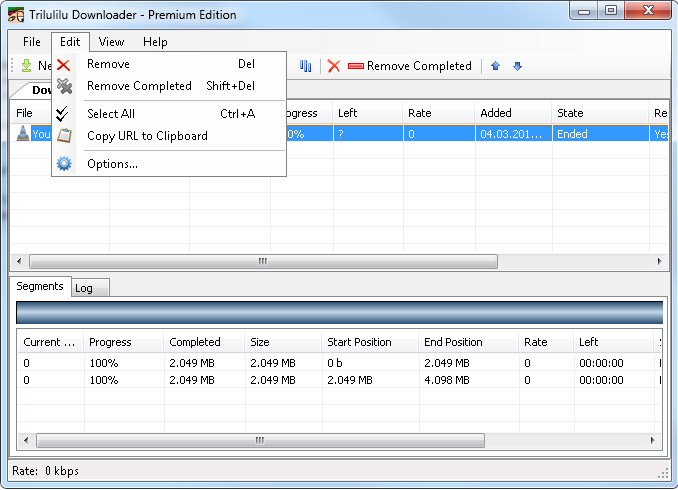Switch to the Segments tab
Image resolution: width=678 pixels, height=490 pixels.
point(40,286)
